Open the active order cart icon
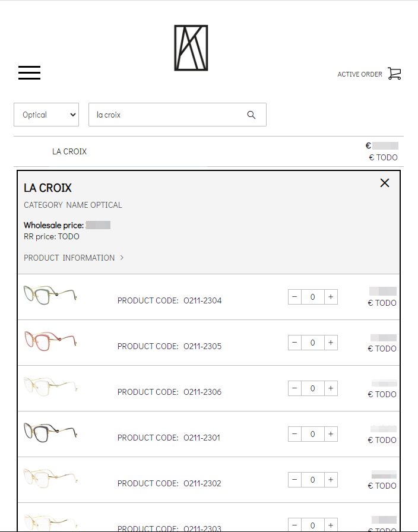This screenshot has height=532, width=418. (394, 74)
